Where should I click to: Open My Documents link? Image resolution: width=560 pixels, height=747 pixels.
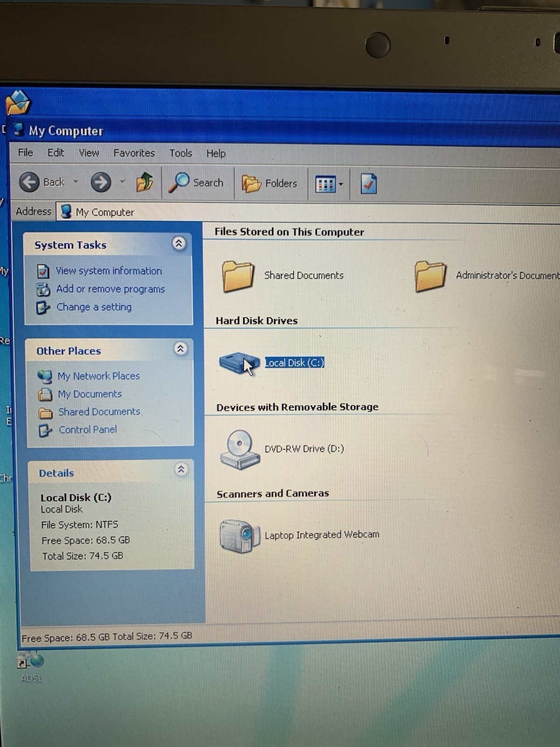[90, 394]
